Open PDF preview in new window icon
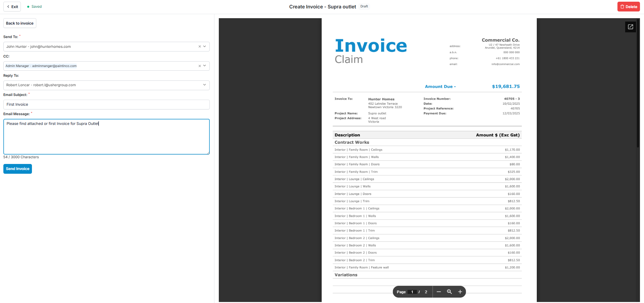 [x=630, y=27]
